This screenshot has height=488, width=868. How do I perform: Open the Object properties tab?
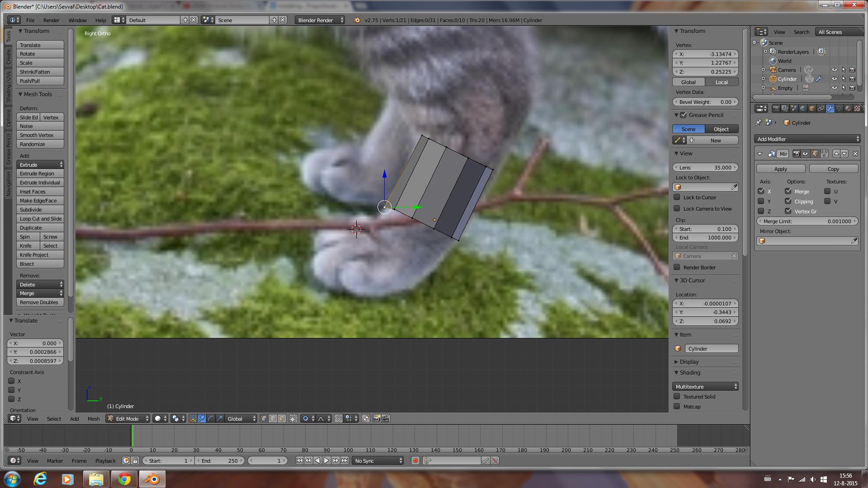click(x=812, y=108)
